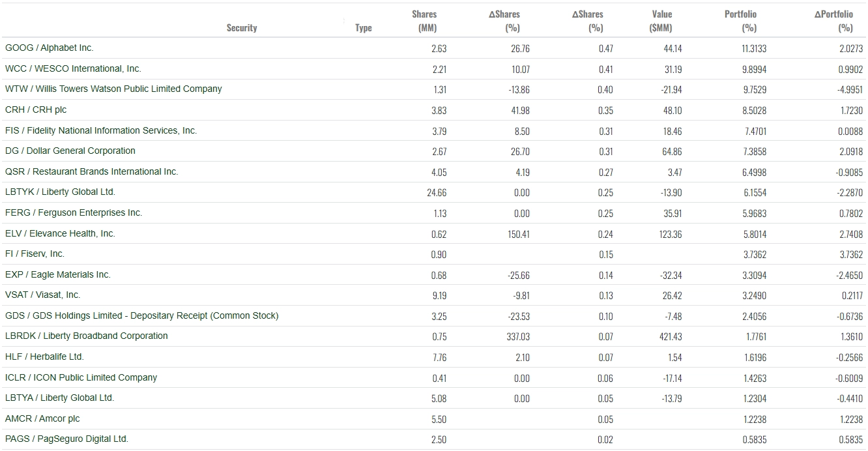This screenshot has height=451, width=868.
Task: Select the VSAT / Viasat, Inc. link
Action: (x=43, y=295)
